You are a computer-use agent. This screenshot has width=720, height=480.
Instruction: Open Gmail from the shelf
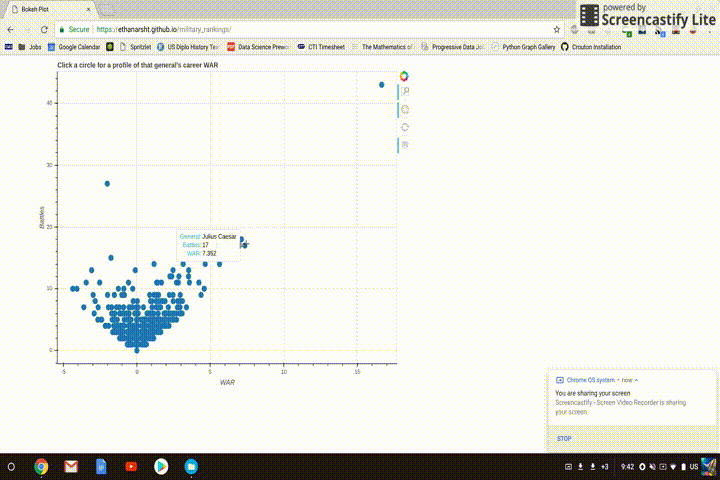point(71,467)
